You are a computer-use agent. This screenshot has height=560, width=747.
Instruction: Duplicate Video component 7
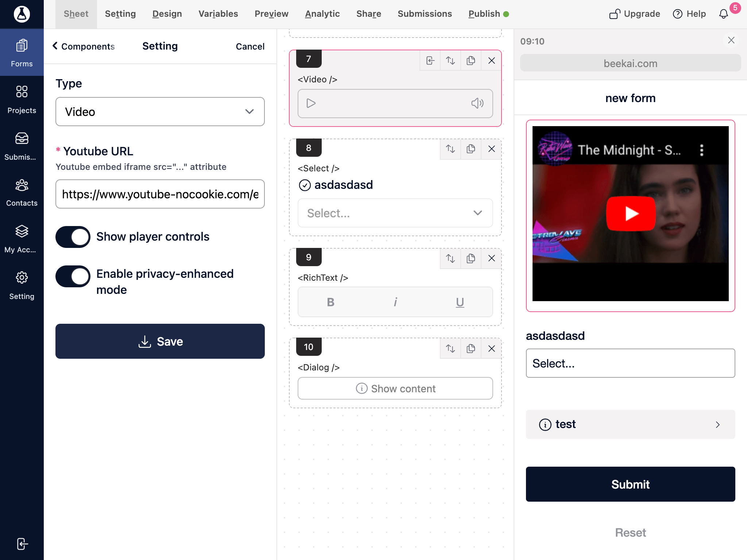click(471, 61)
